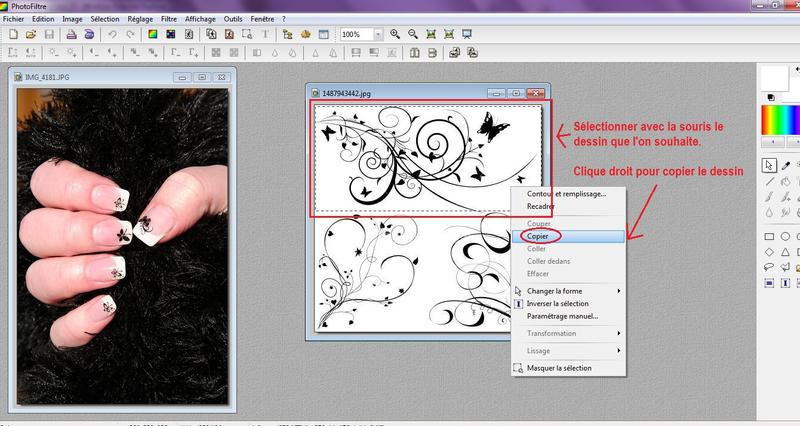Click the Zoom in magnifier icon
The image size is (800, 426).
pyautogui.click(x=396, y=34)
